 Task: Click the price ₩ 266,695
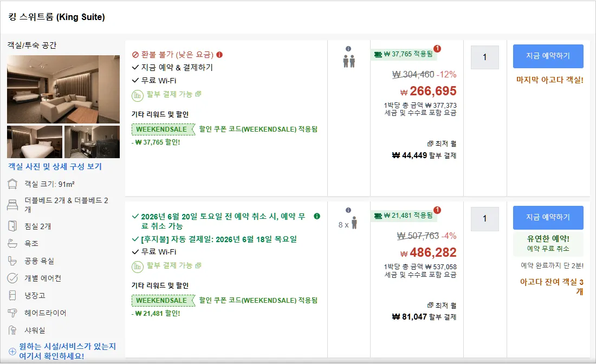point(429,91)
